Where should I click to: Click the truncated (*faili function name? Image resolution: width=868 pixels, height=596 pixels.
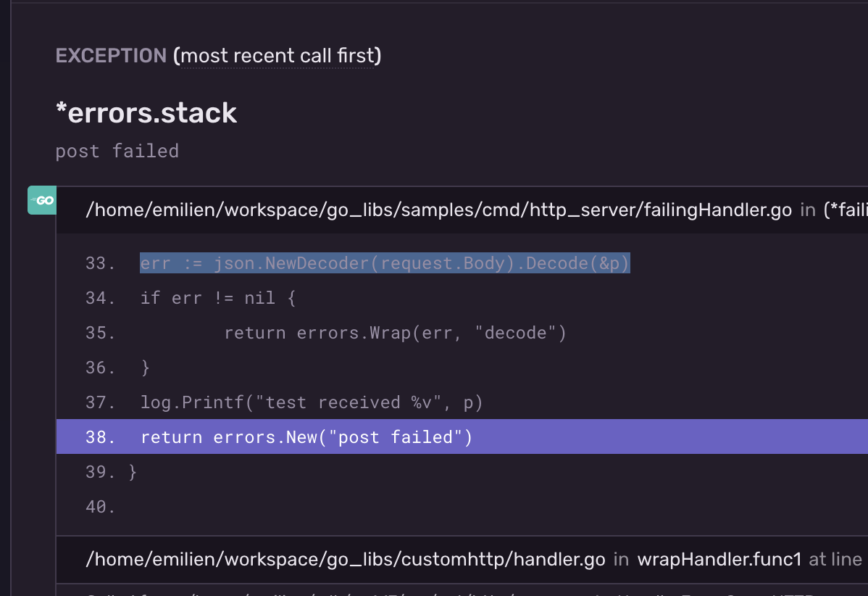point(846,210)
